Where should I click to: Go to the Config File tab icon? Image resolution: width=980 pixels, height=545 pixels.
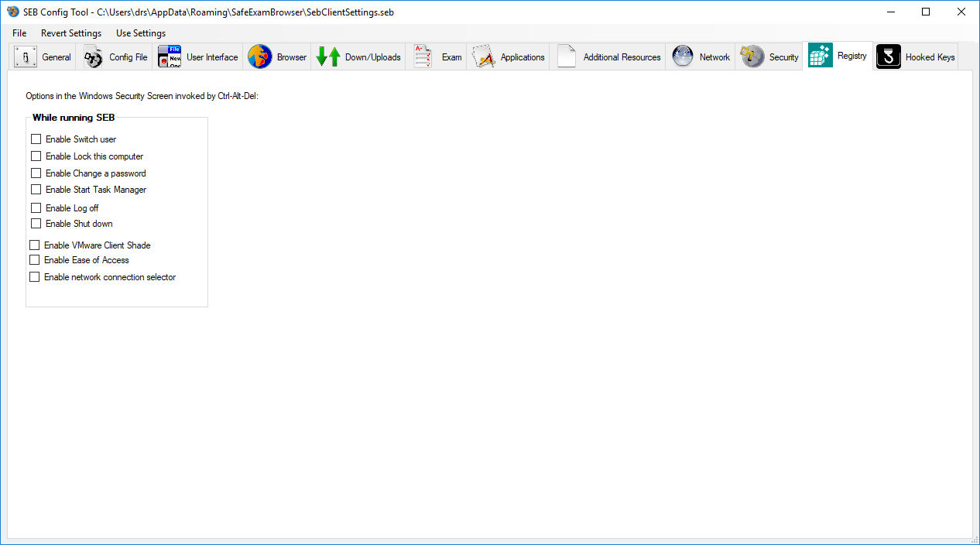[x=94, y=57]
